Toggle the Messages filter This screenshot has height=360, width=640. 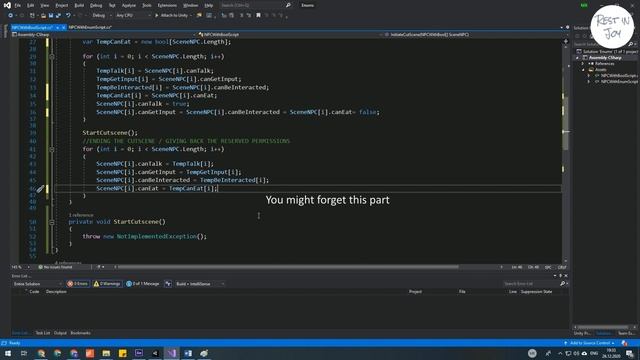(x=142, y=284)
